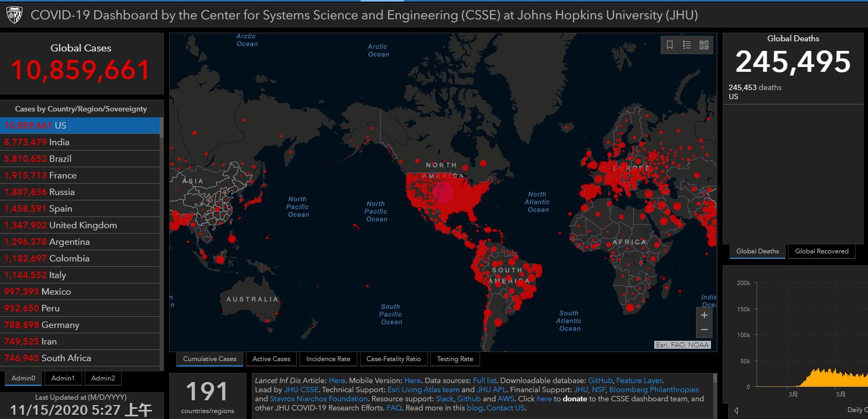Show the Case-Fatality Ratio map

click(x=393, y=359)
